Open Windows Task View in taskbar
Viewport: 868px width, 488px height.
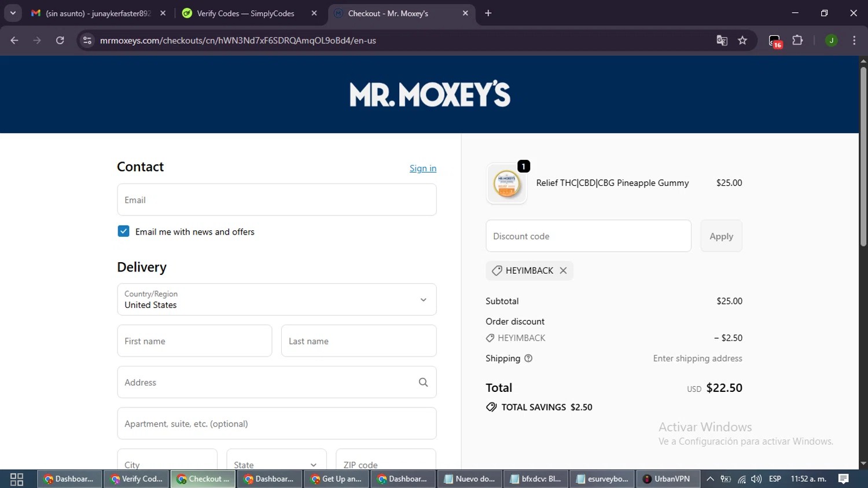[17, 479]
